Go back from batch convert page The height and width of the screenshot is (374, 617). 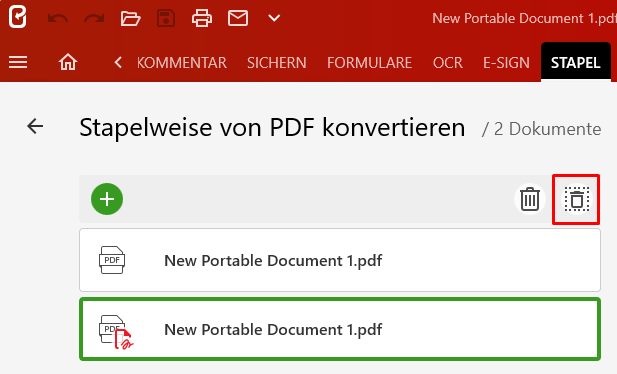tap(35, 126)
